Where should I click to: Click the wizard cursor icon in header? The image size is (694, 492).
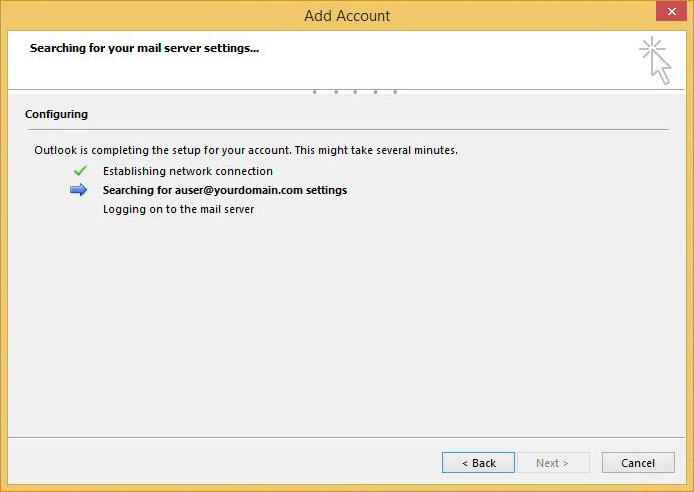point(655,61)
